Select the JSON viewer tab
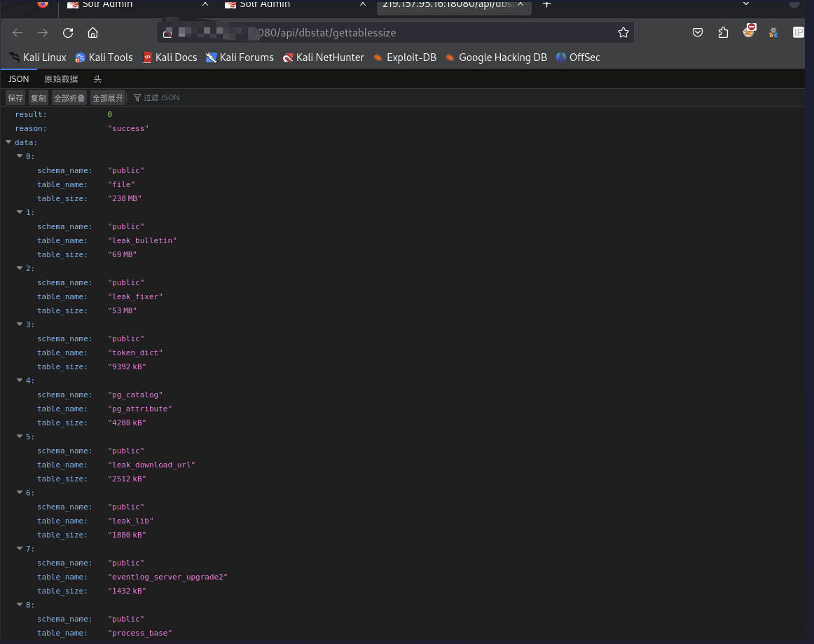The image size is (814, 644). click(19, 79)
